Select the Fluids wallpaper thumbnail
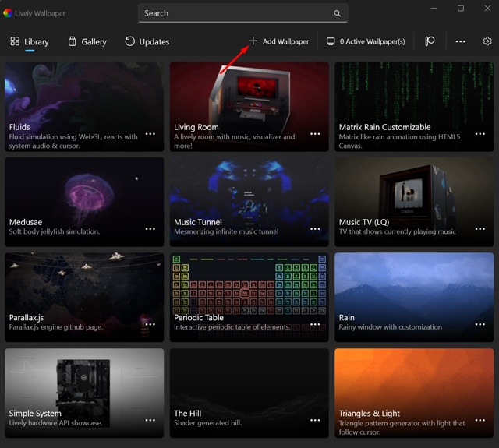This screenshot has width=499, height=448. point(84,107)
